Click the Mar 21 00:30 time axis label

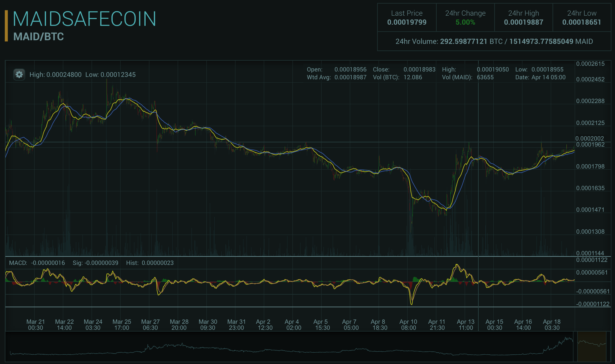point(35,325)
